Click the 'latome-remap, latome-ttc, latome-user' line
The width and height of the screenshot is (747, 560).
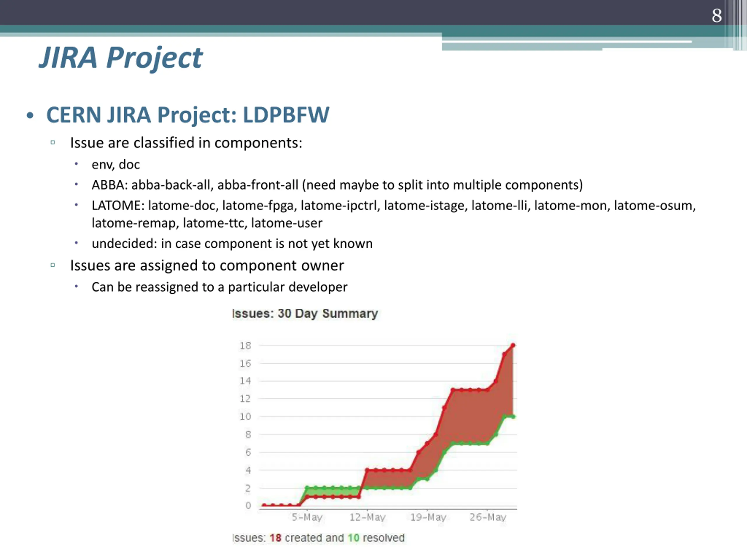(207, 223)
